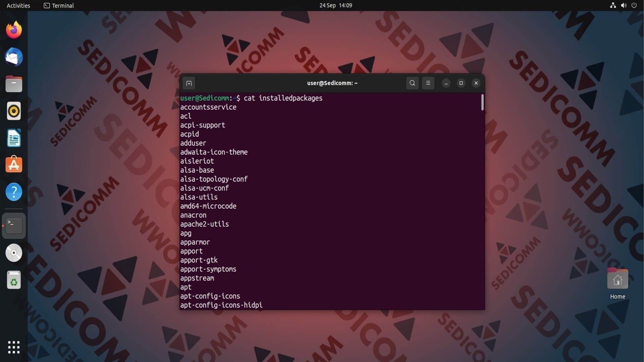Click the network status icon

tap(613, 5)
